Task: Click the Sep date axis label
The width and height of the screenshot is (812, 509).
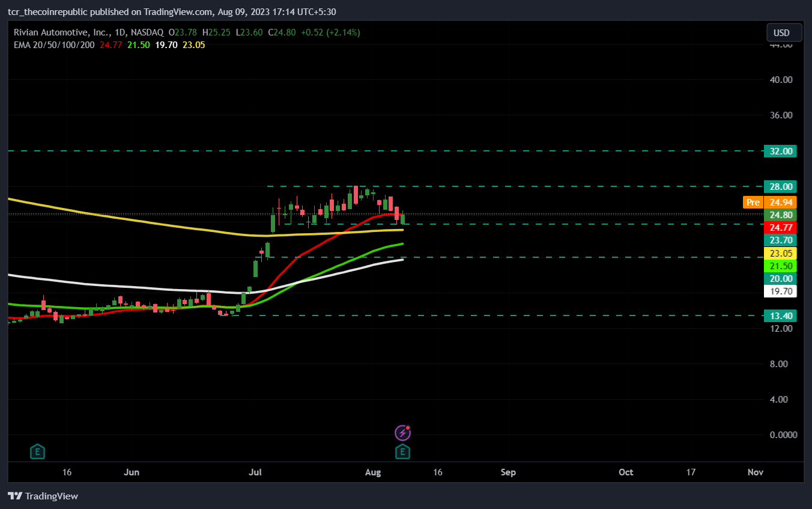Action: [508, 472]
